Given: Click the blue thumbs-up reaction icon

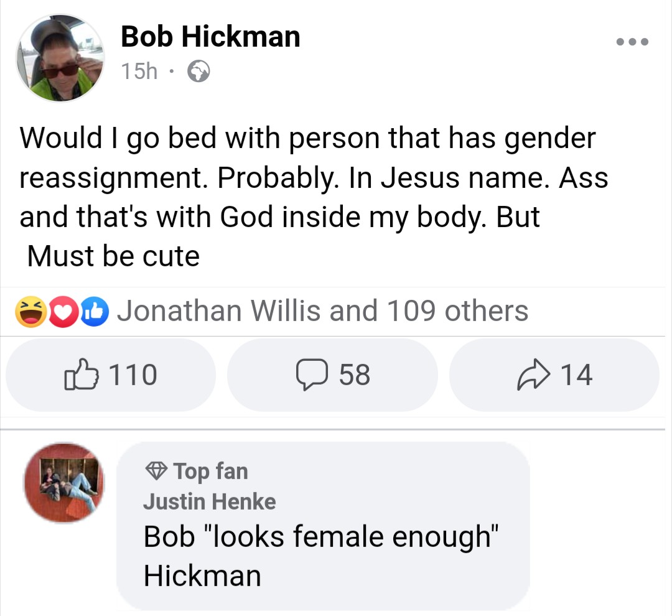Looking at the screenshot, I should point(94,312).
